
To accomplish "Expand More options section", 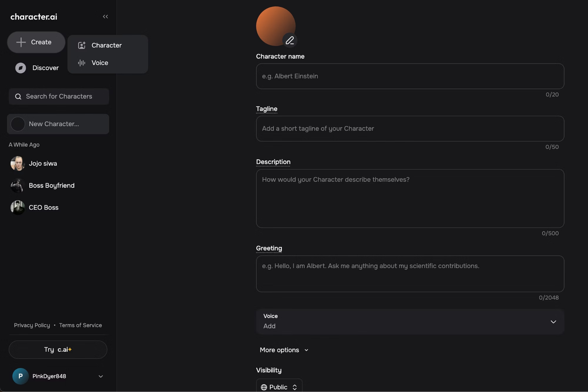I will tap(284, 350).
